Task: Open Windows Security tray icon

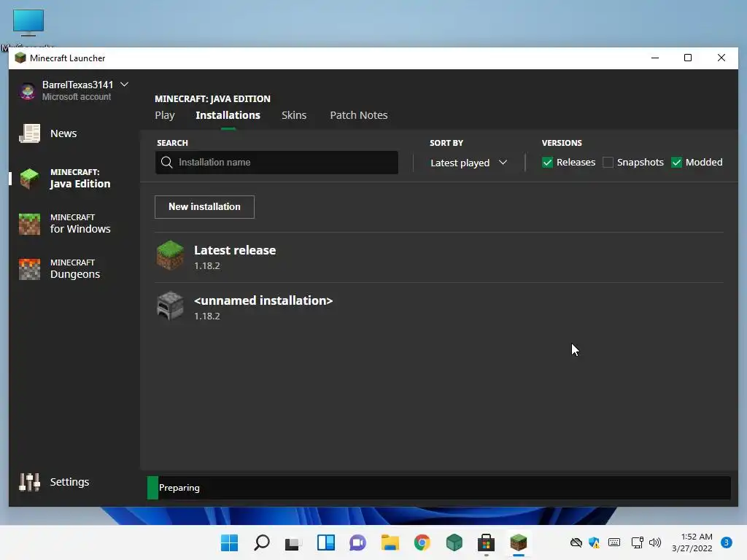Action: pos(594,542)
